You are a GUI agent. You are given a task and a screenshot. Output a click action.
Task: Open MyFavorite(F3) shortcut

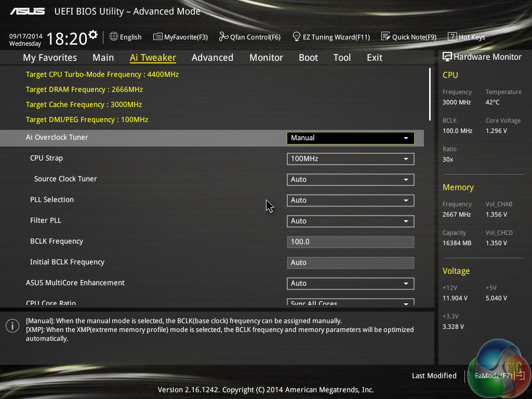(180, 37)
